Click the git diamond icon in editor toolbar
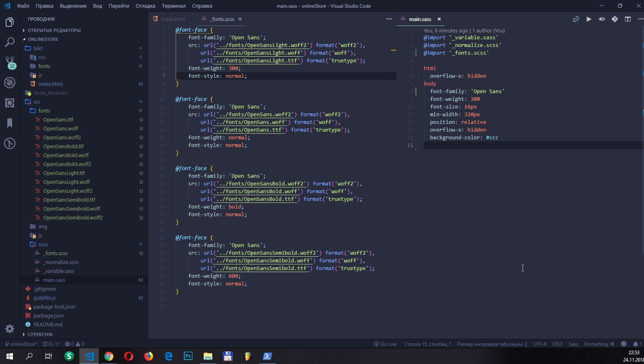 pos(614,19)
